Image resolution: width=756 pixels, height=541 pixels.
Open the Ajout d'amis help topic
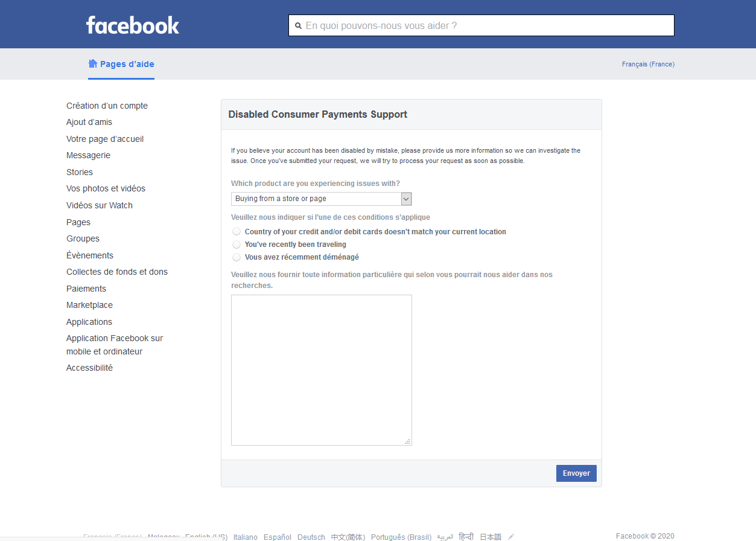tap(89, 122)
